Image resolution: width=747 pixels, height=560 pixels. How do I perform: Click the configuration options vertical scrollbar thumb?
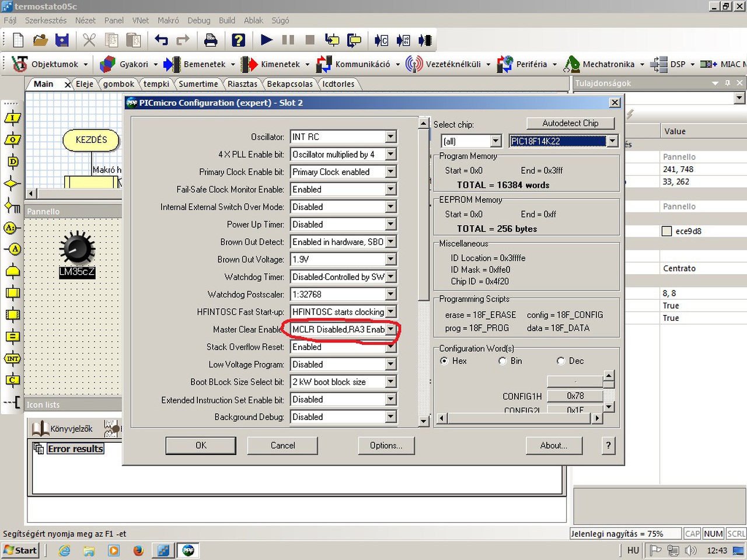[x=424, y=216]
